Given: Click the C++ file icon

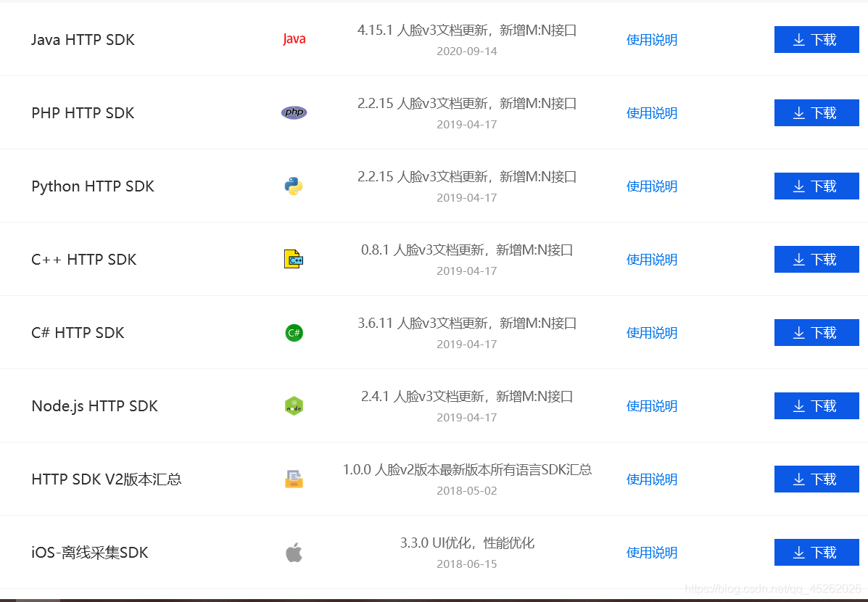Looking at the screenshot, I should [x=294, y=259].
